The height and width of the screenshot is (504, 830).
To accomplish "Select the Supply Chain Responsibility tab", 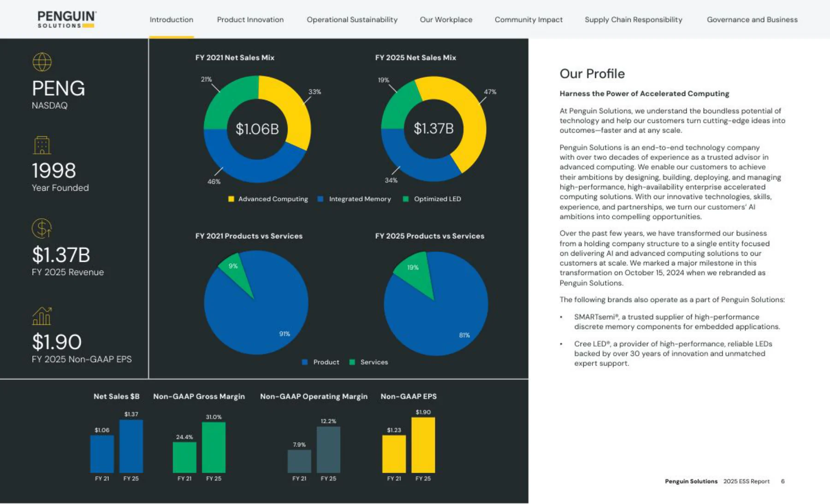I will click(634, 20).
